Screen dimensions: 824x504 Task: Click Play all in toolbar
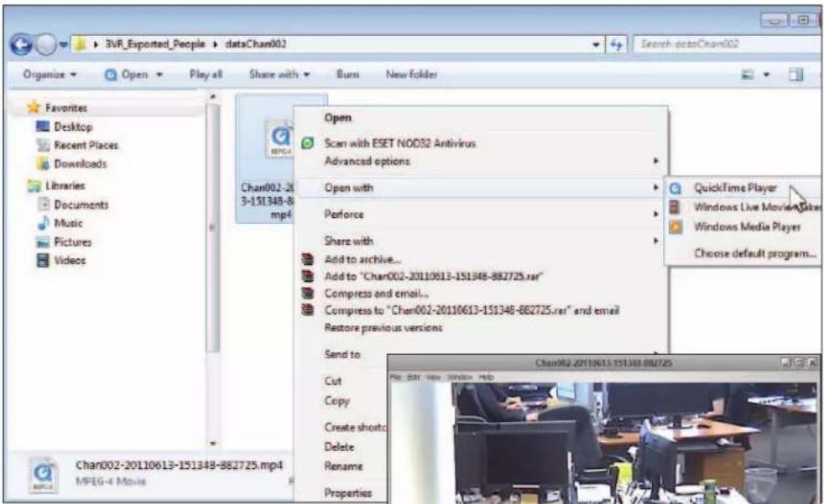coord(206,75)
